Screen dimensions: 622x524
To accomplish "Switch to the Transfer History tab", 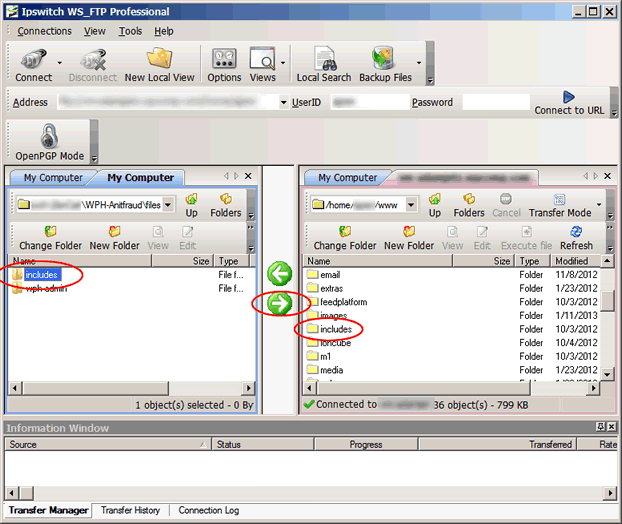I will (130, 510).
